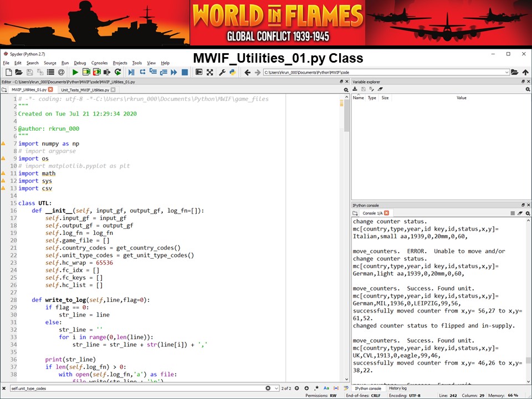532x399 pixels.
Task: Open the working directory path dropdown
Action: pyautogui.click(x=507, y=72)
